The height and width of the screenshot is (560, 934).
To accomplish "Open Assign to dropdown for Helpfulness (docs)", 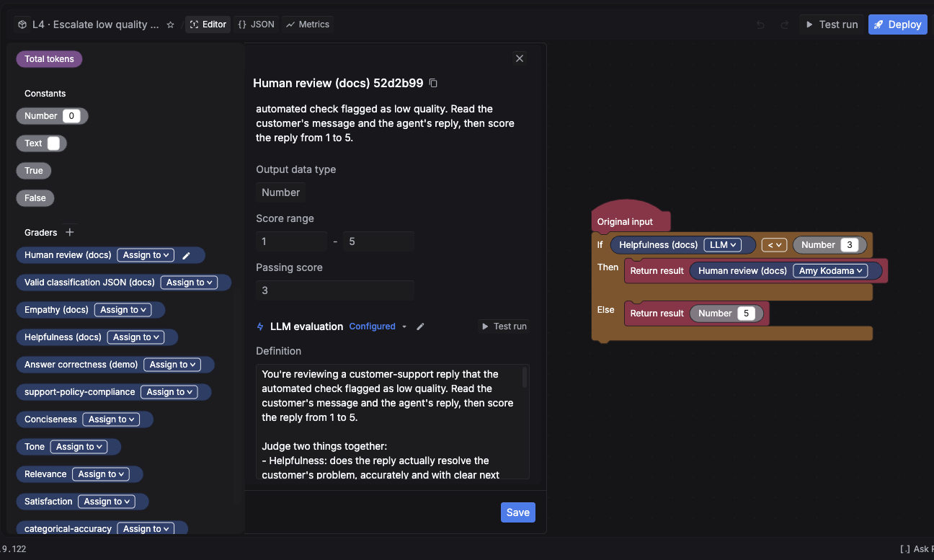I will [135, 337].
